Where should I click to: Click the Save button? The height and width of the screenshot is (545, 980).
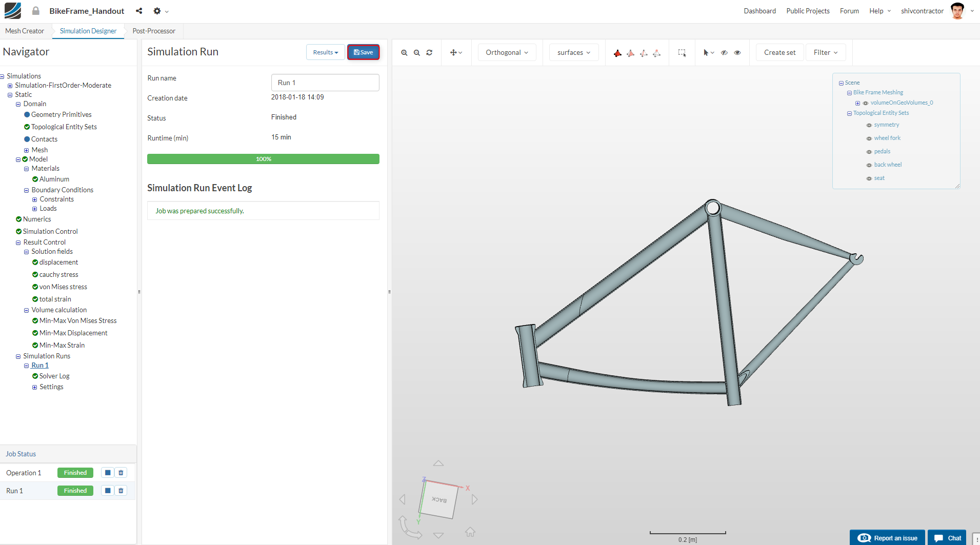363,52
